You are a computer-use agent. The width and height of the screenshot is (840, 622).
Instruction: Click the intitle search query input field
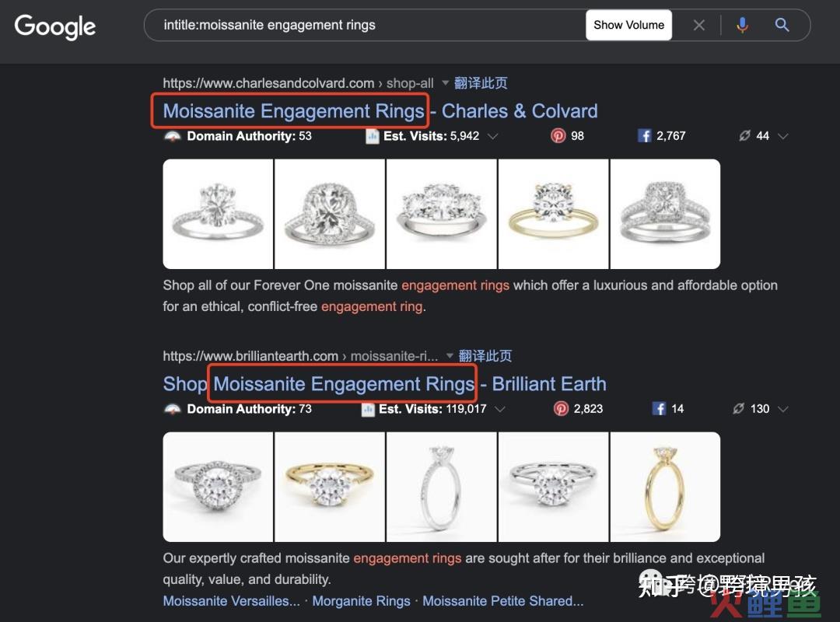coord(364,25)
